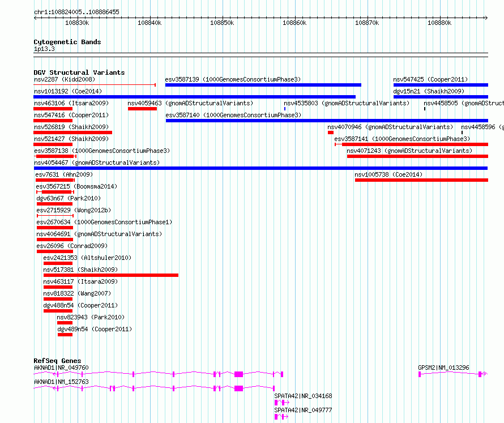
Task: Click the nsv4458505 gnomAD variant label
Action: [464, 103]
